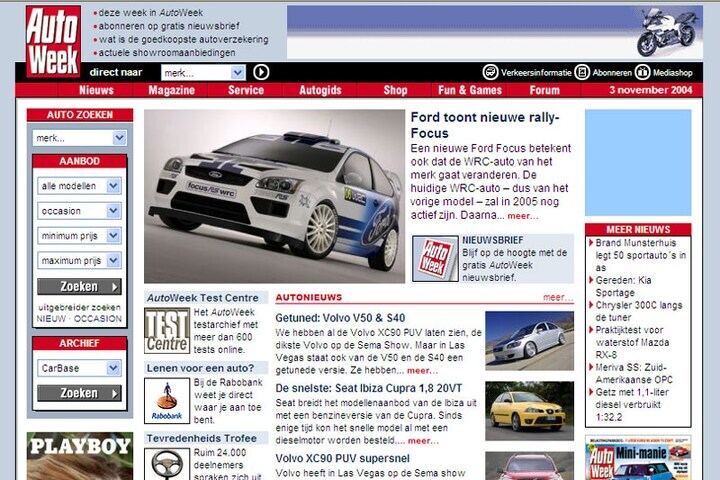Open the minimum prijs dropdown
The width and height of the screenshot is (720, 480).
[x=79, y=236]
